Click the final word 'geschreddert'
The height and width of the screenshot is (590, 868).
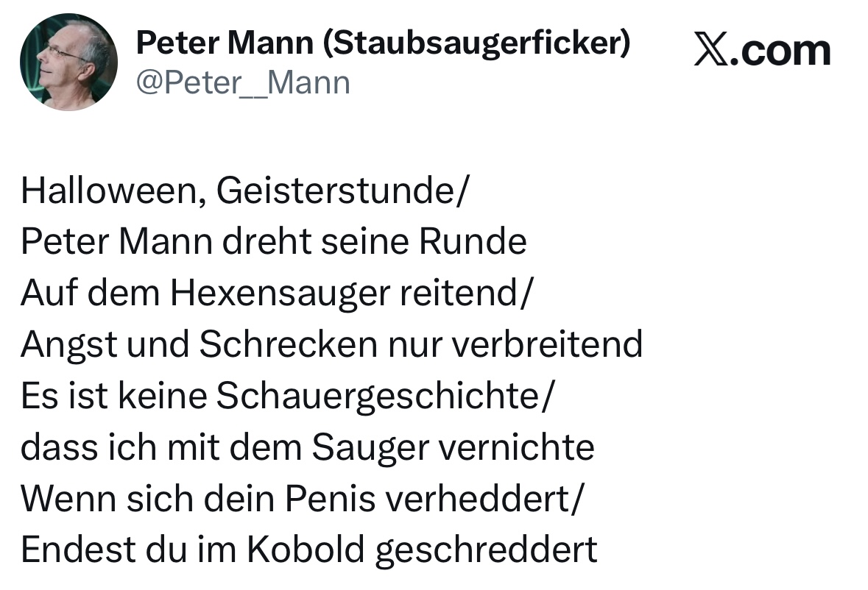coord(486,550)
